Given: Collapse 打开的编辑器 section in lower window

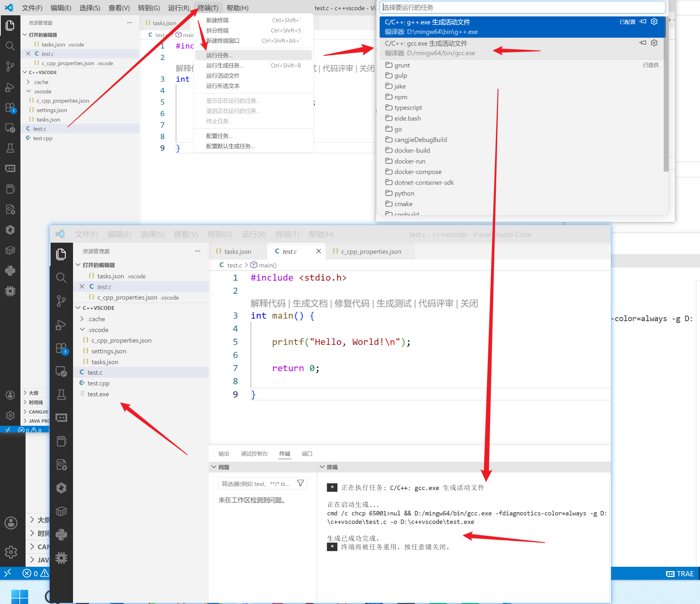Looking at the screenshot, I should [x=78, y=265].
